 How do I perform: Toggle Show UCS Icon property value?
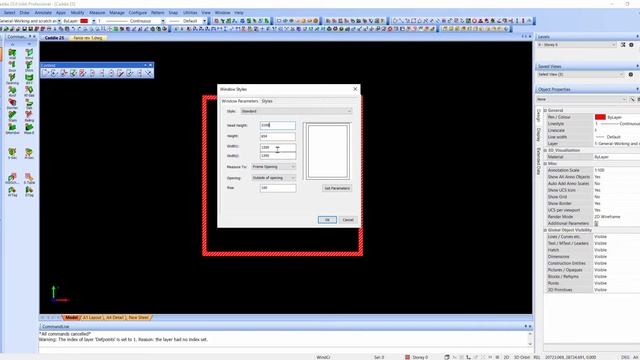616,190
